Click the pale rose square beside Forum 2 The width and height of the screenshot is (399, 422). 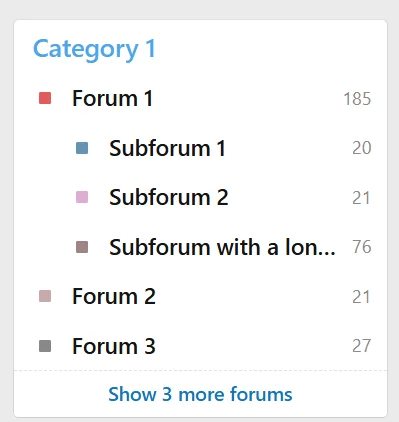pos(45,296)
